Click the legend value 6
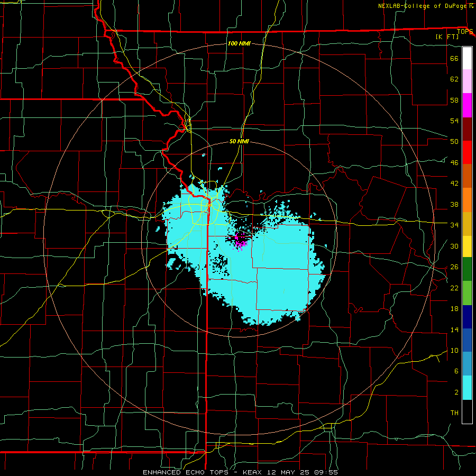Image resolution: width=476 pixels, height=476 pixels. tap(456, 371)
